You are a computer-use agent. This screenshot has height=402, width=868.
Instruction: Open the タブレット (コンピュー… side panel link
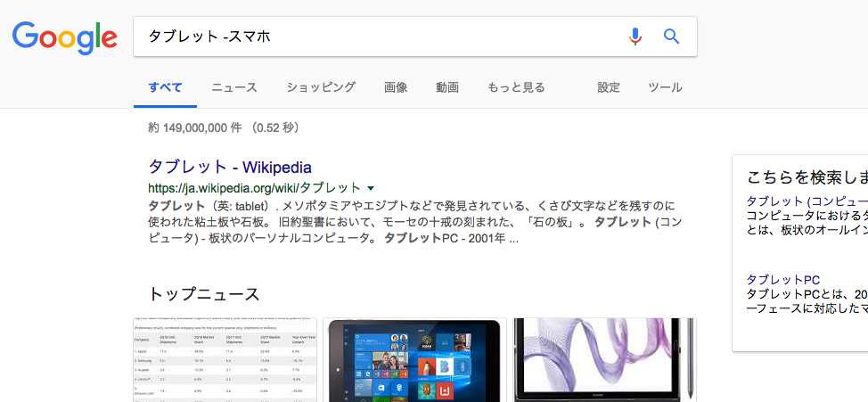click(x=807, y=201)
